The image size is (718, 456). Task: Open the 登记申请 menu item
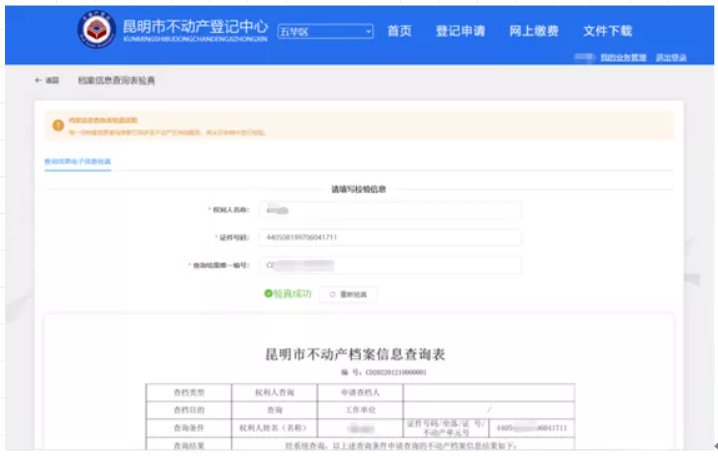tap(460, 32)
